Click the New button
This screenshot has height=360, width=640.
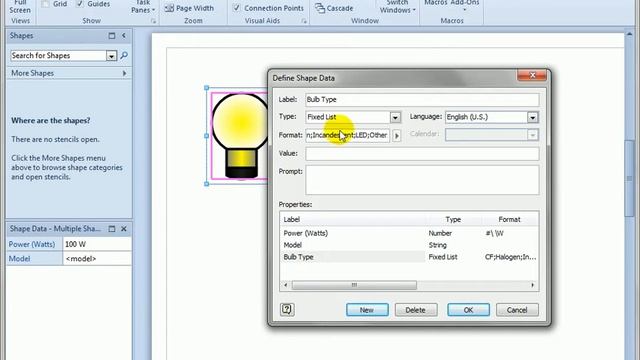click(367, 310)
